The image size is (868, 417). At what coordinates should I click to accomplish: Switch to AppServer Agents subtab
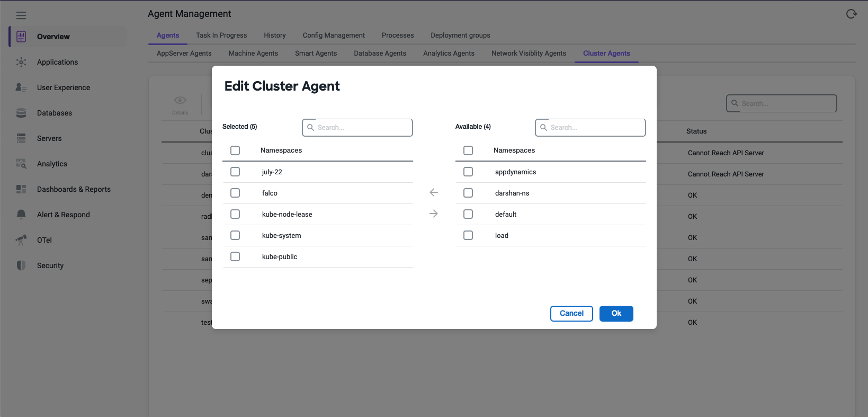pos(184,54)
